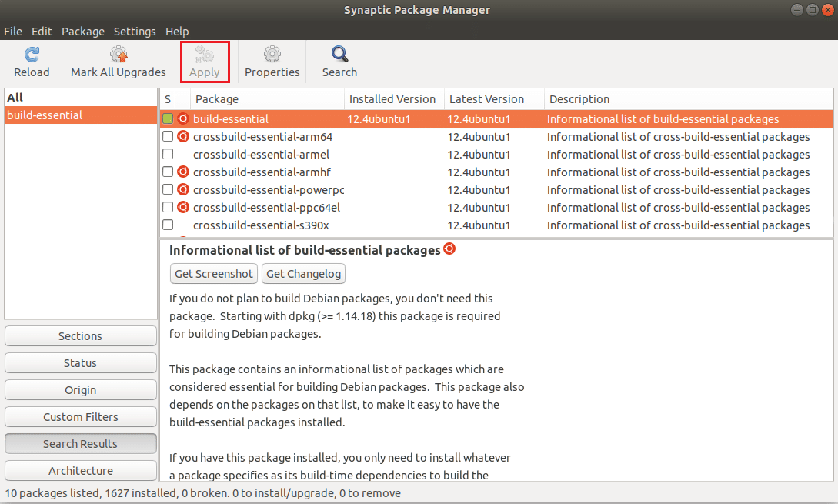Click the Apply gears icon
This screenshot has width=838, height=504.
click(205, 55)
